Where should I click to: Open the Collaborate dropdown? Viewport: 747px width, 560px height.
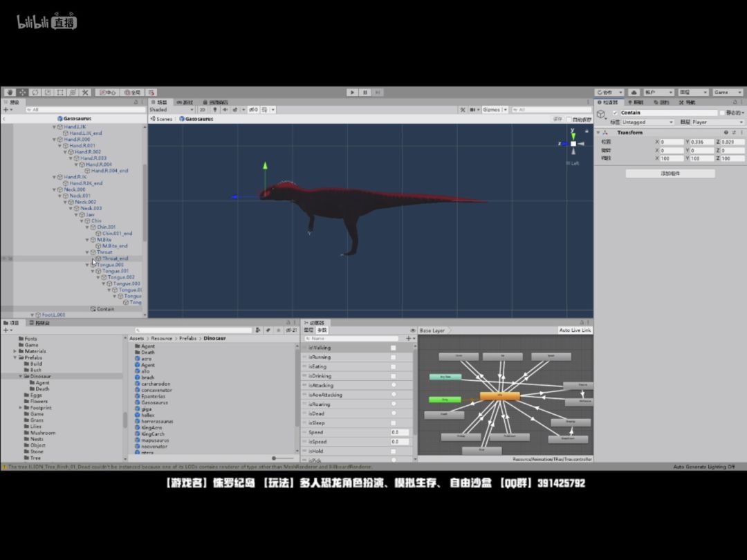609,93
